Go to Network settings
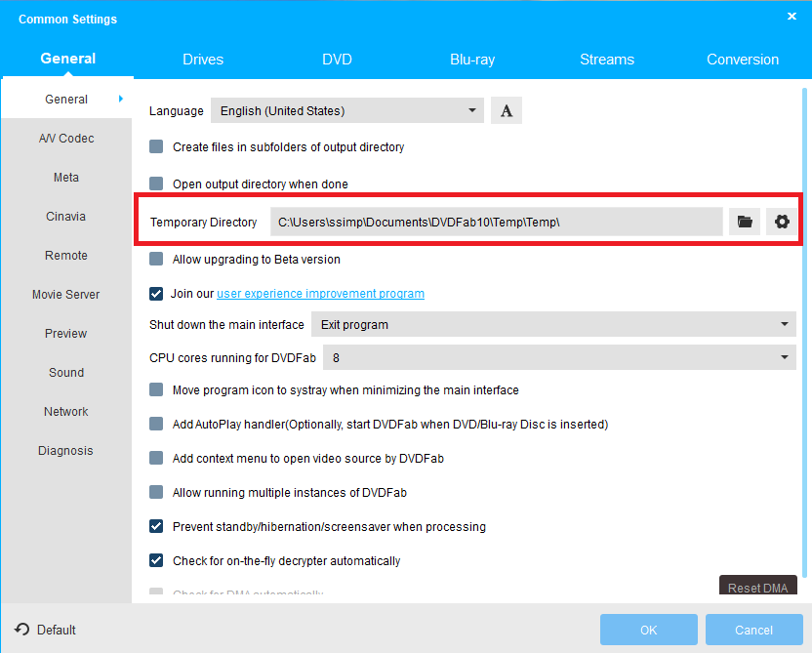The image size is (812, 653). click(66, 411)
